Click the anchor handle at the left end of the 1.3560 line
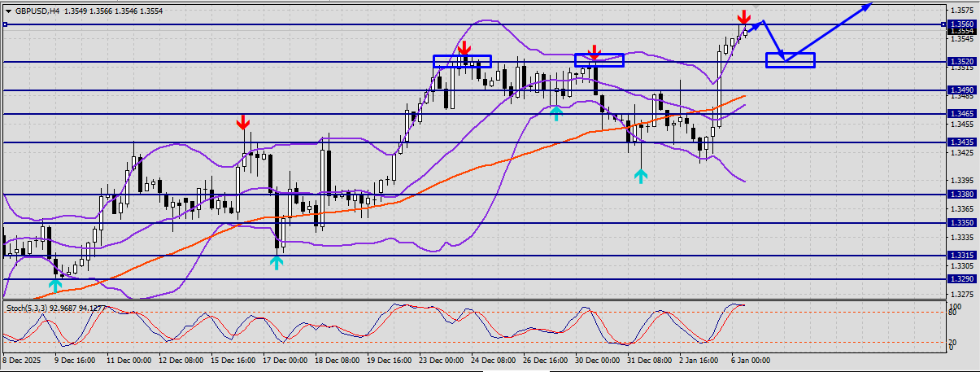Viewport: 980px width, 372px height. (5, 24)
